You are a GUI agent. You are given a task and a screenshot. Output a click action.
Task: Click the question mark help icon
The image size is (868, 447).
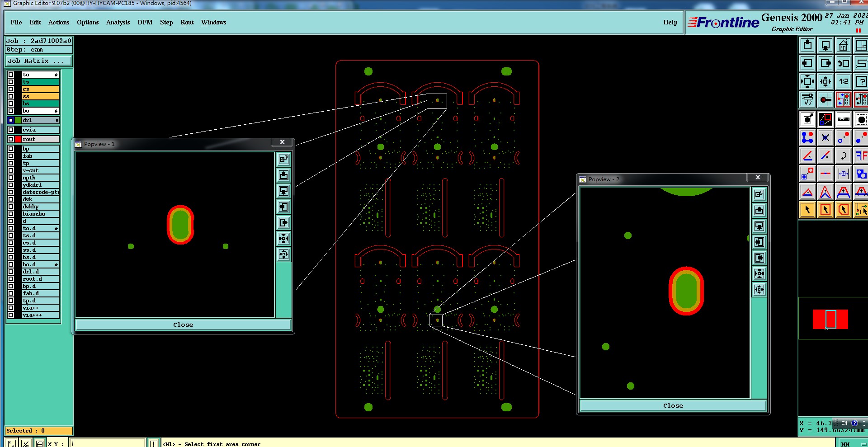[x=861, y=81]
